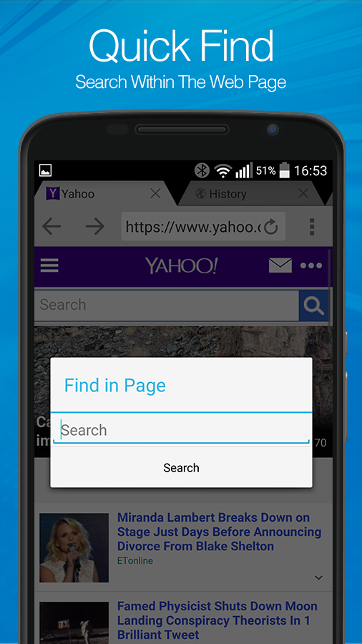Open Yahoo mail envelope icon
The width and height of the screenshot is (362, 644).
[280, 265]
